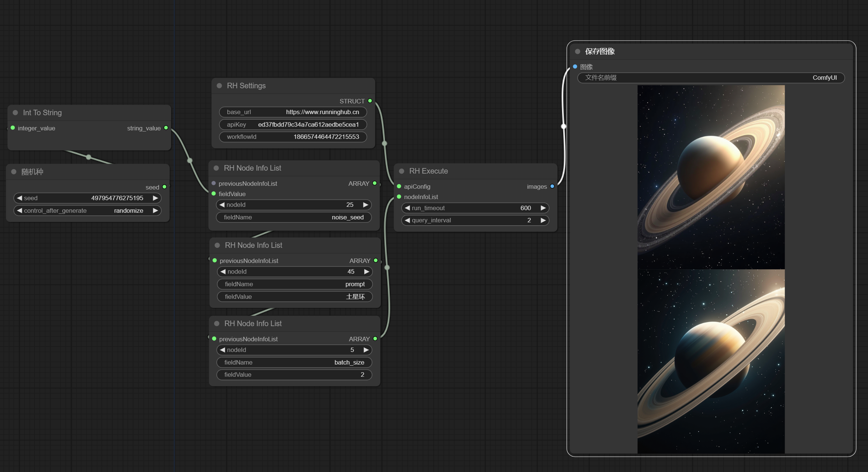The image size is (868, 472).
Task: Click the seed output port on 随机种
Action: click(165, 187)
